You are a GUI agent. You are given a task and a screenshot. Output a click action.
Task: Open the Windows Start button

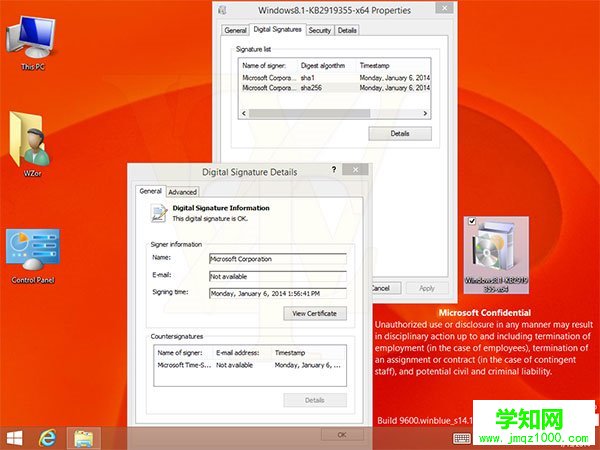point(15,438)
